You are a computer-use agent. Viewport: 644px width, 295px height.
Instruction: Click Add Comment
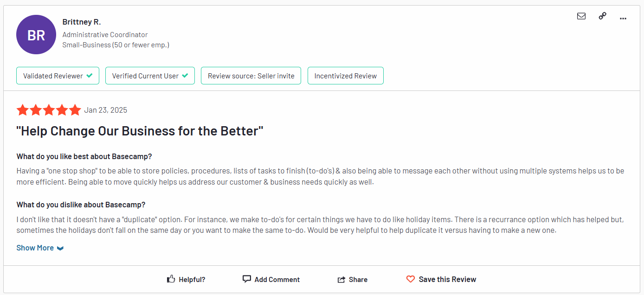pos(271,279)
